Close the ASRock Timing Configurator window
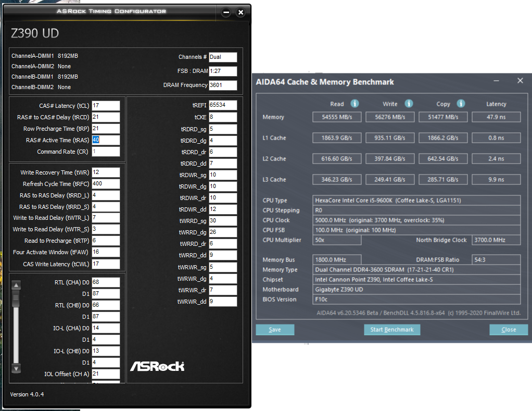Screen dimensions: 532x411 pyautogui.click(x=240, y=13)
